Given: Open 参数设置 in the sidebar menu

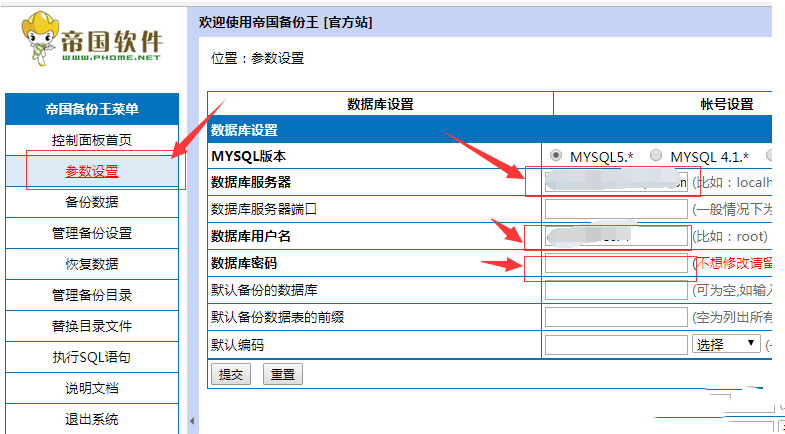Looking at the screenshot, I should click(92, 171).
